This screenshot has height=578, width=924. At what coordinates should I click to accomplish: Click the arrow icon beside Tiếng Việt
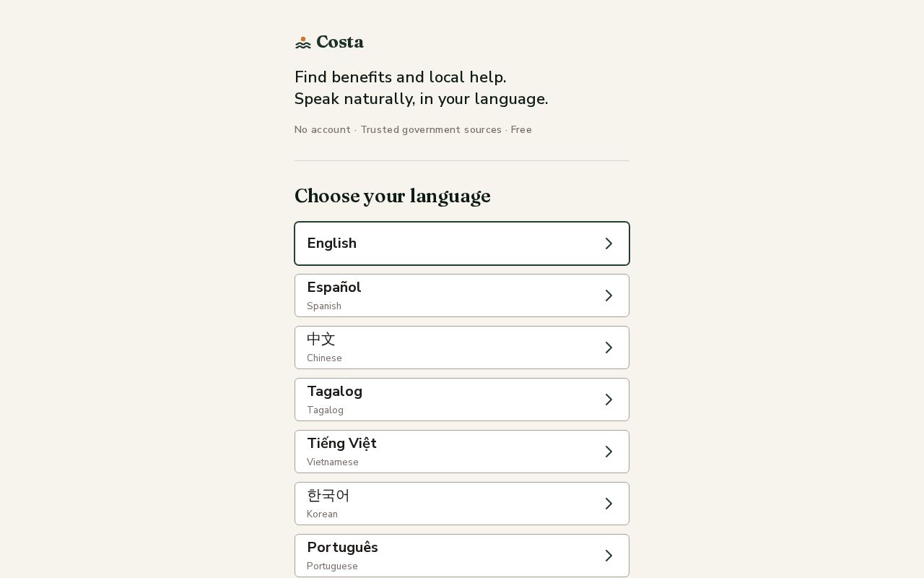point(609,452)
